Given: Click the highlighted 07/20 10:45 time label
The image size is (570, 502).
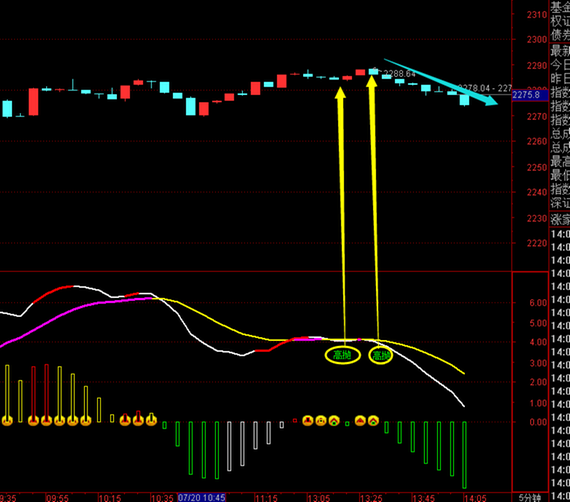Looking at the screenshot, I should [201, 497].
